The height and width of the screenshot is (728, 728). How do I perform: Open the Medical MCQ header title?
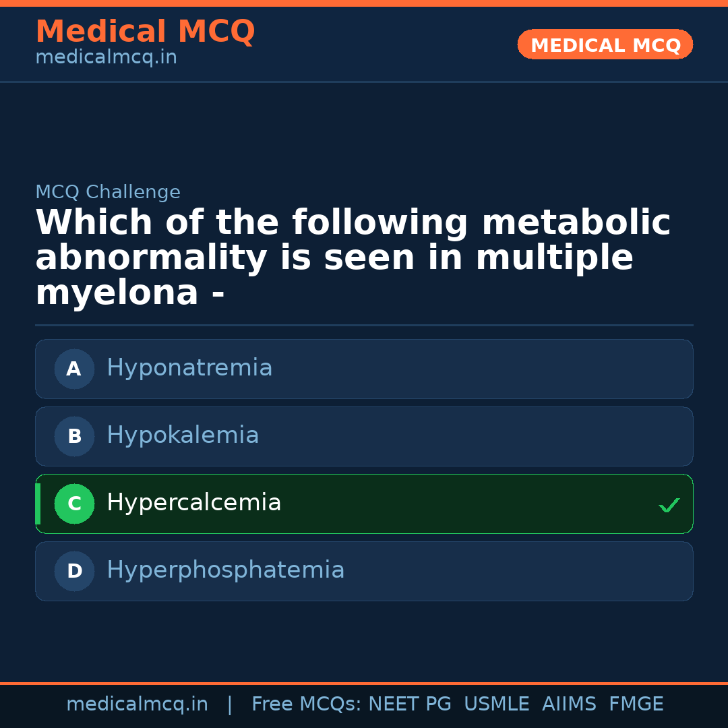pyautogui.click(x=145, y=32)
